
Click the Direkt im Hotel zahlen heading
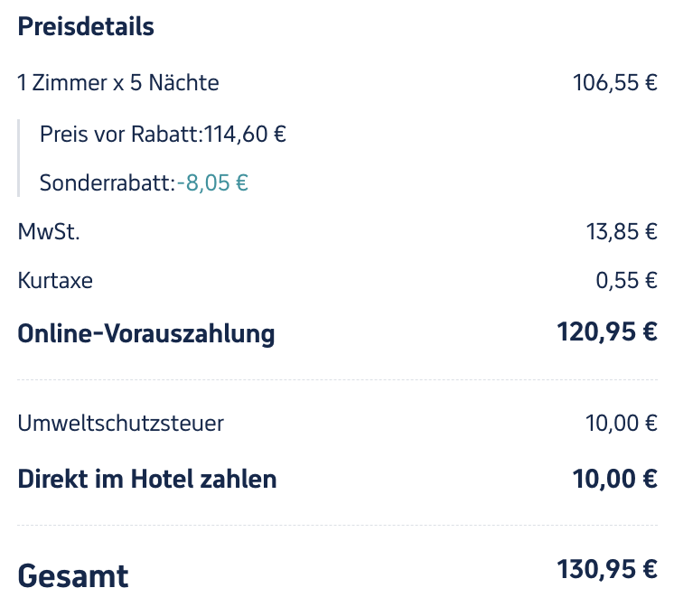(x=147, y=479)
